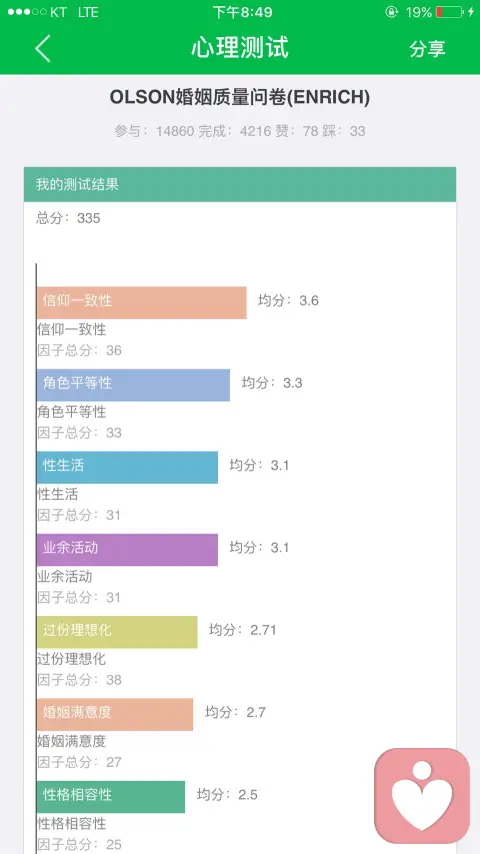Select the 业余活动 purple bar
The height and width of the screenshot is (854, 480).
127,550
